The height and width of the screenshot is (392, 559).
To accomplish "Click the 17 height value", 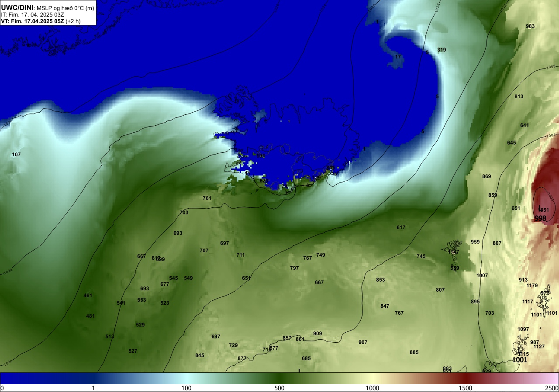I will [x=398, y=57].
